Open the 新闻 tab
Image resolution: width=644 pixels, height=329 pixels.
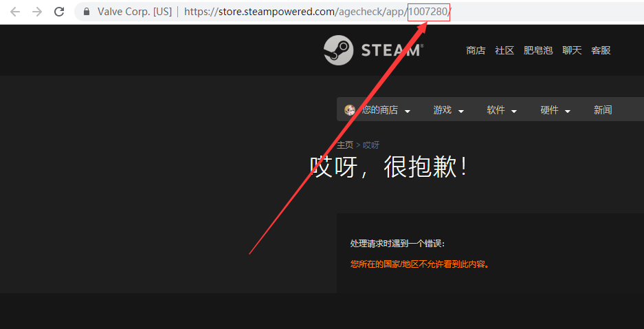pos(603,110)
